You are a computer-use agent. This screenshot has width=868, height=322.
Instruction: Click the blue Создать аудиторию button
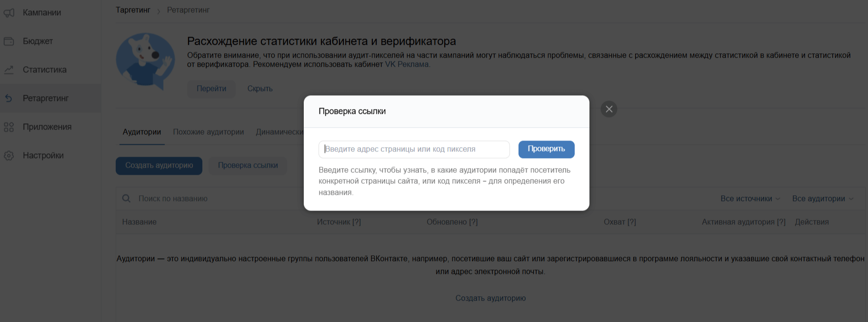(x=159, y=165)
